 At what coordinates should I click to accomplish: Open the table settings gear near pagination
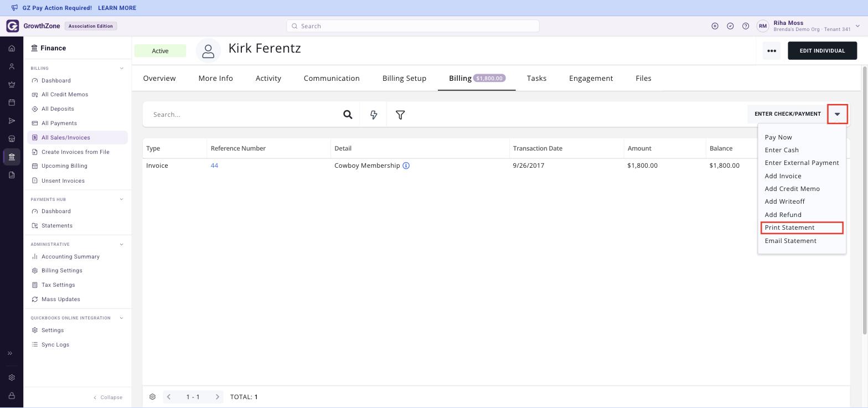coord(152,397)
